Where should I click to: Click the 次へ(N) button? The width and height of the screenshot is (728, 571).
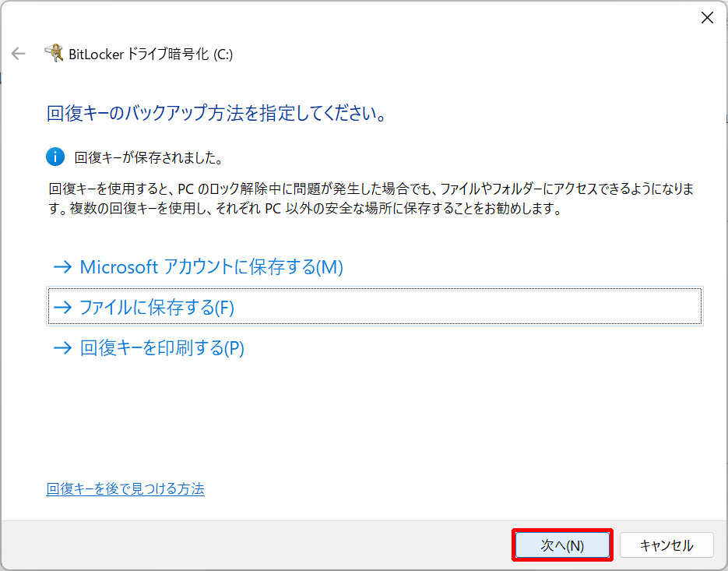[x=562, y=545]
